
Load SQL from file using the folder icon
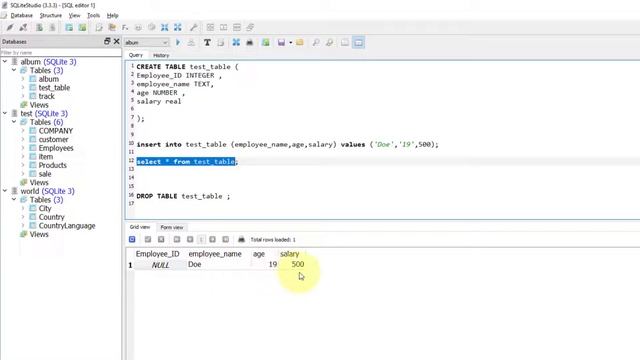coord(300,42)
